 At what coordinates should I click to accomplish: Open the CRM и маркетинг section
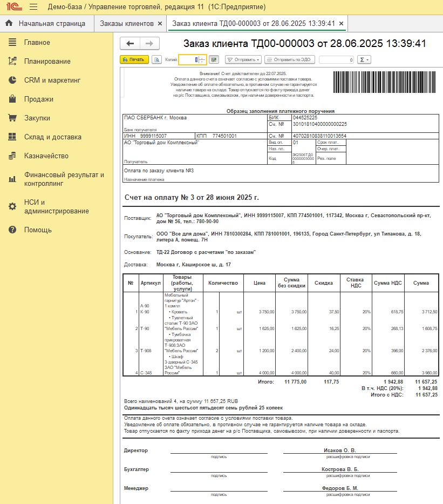57,80
